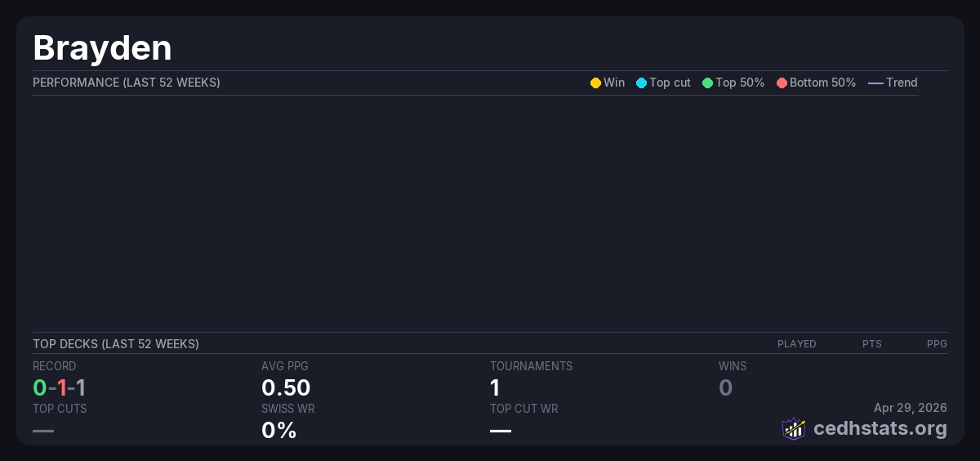Viewport: 980px width, 461px height.
Task: Click the Top Decks (Last 52 Weeks) header
Action: click(x=116, y=344)
